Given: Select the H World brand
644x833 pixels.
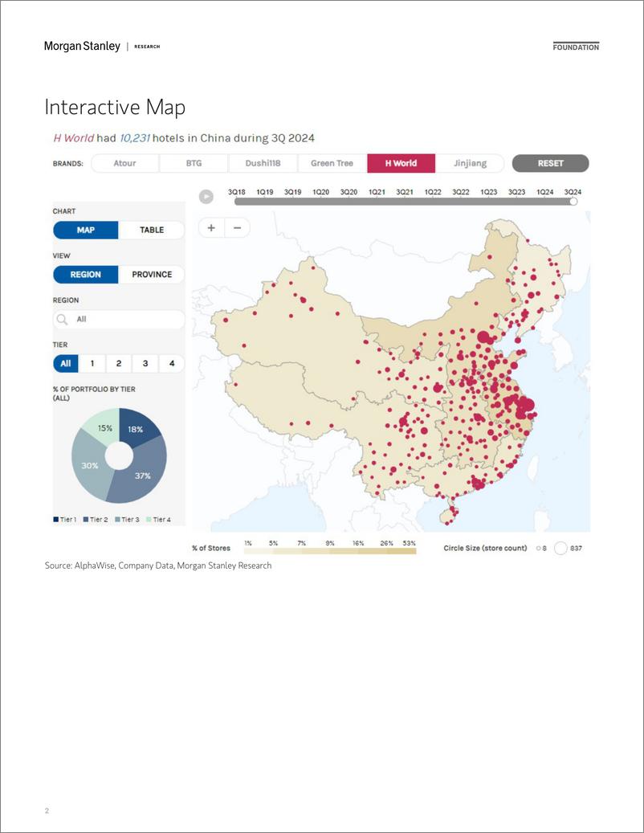Looking at the screenshot, I should (x=401, y=163).
